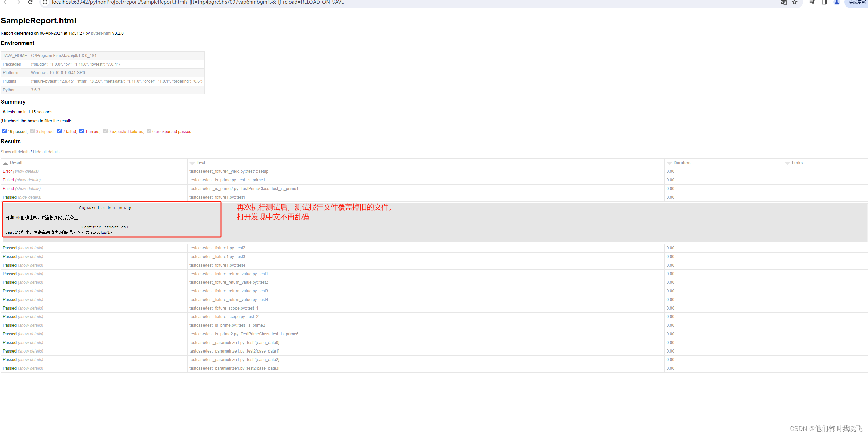The width and height of the screenshot is (868, 435).
Task: Click the browser forward arrow
Action: (x=18, y=2)
